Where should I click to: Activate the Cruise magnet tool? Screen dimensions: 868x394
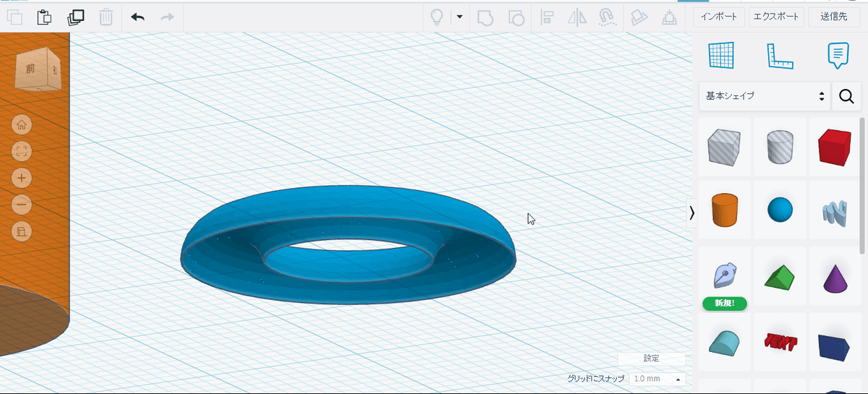(x=607, y=17)
